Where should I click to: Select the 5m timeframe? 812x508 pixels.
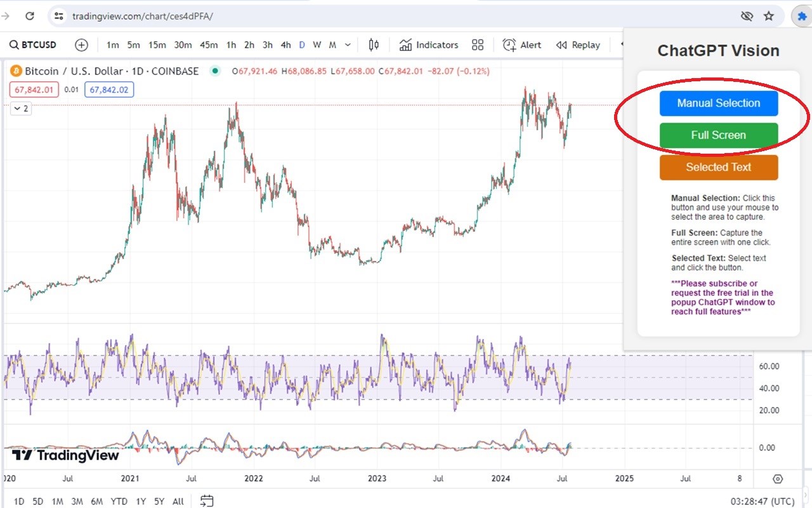click(x=133, y=45)
